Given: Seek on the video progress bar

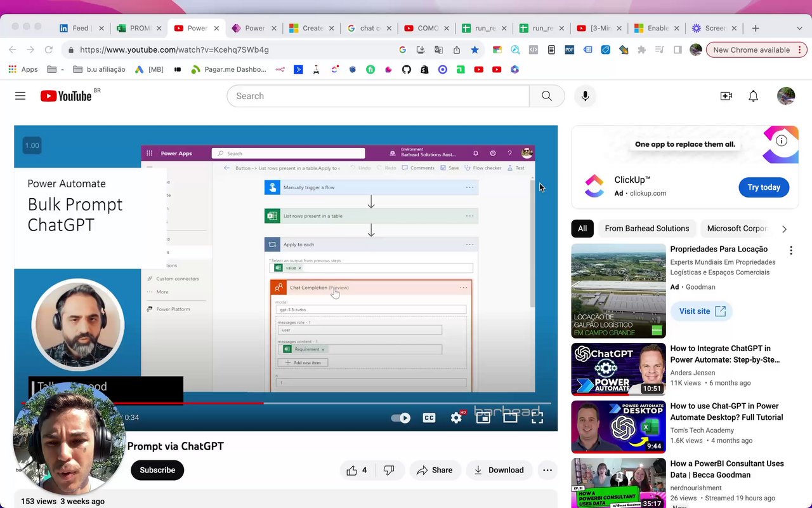Looking at the screenshot, I should (285, 403).
